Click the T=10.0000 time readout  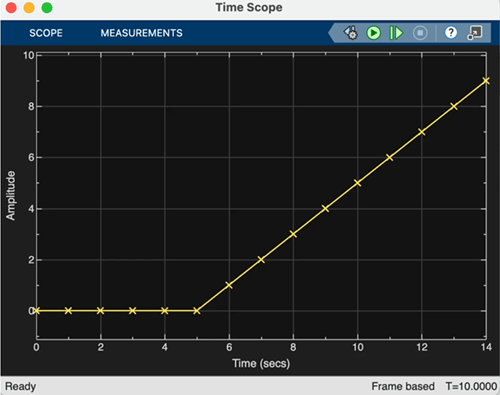point(471,386)
